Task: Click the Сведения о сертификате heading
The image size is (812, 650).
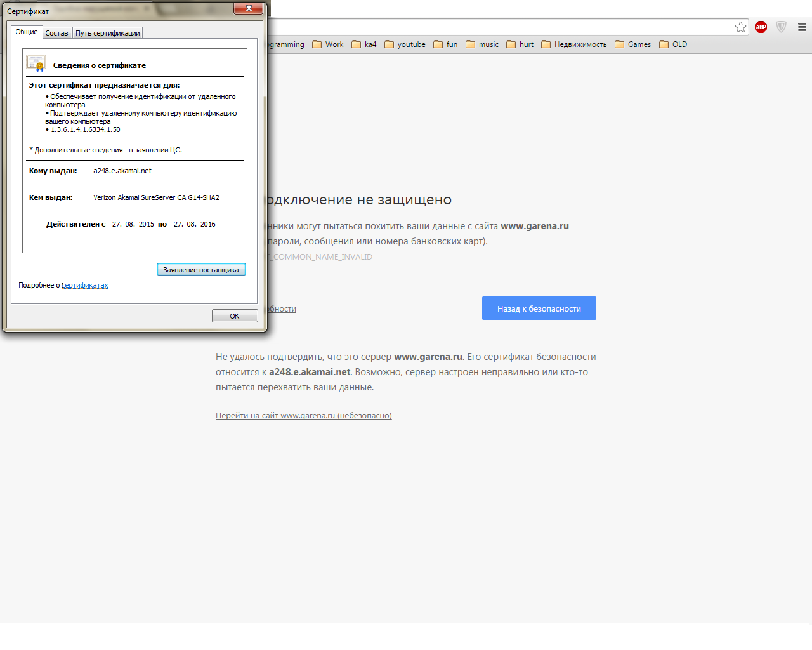Action: tap(100, 65)
